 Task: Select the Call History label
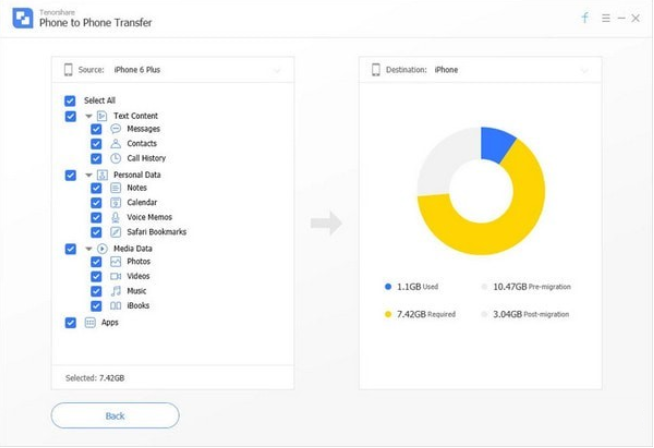[x=146, y=158]
